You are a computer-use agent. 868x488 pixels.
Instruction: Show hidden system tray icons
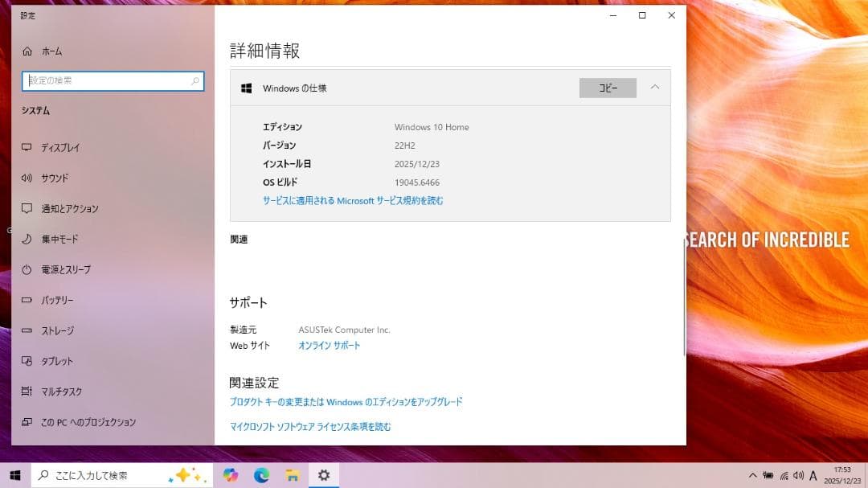pos(752,475)
